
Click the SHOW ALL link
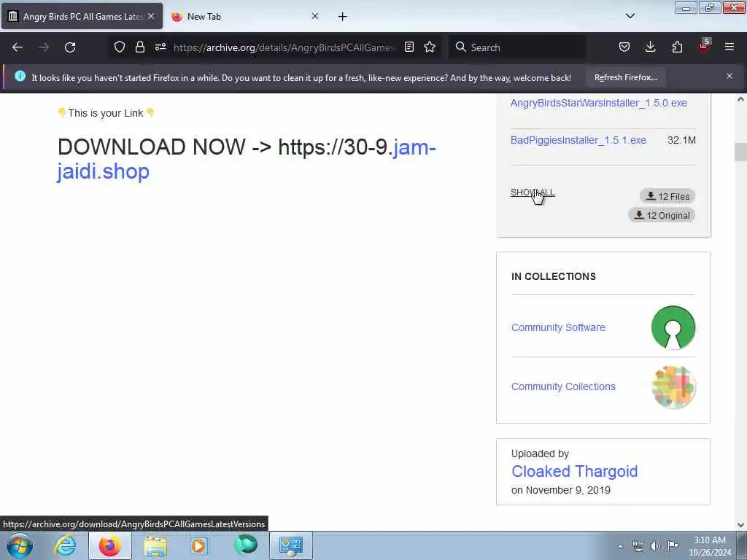point(533,192)
